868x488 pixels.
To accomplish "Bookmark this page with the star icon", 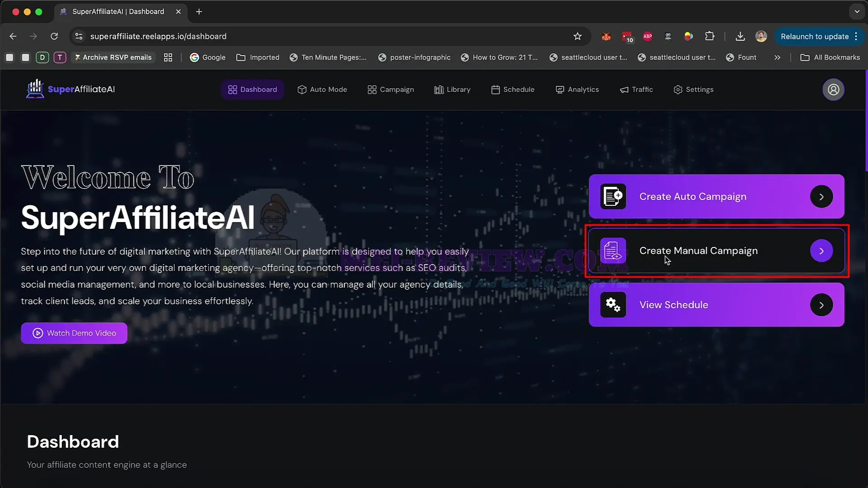I will click(577, 36).
